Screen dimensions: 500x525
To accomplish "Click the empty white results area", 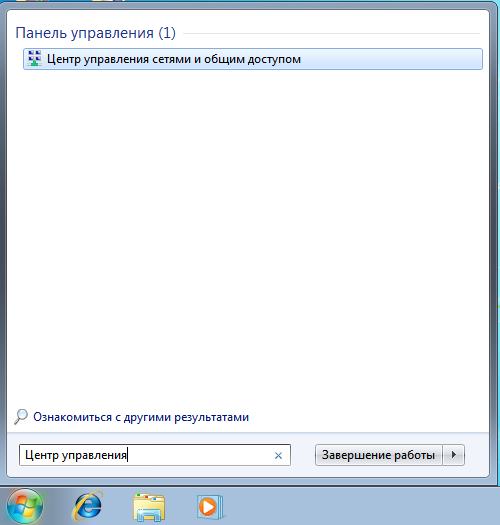I will tap(248, 234).
